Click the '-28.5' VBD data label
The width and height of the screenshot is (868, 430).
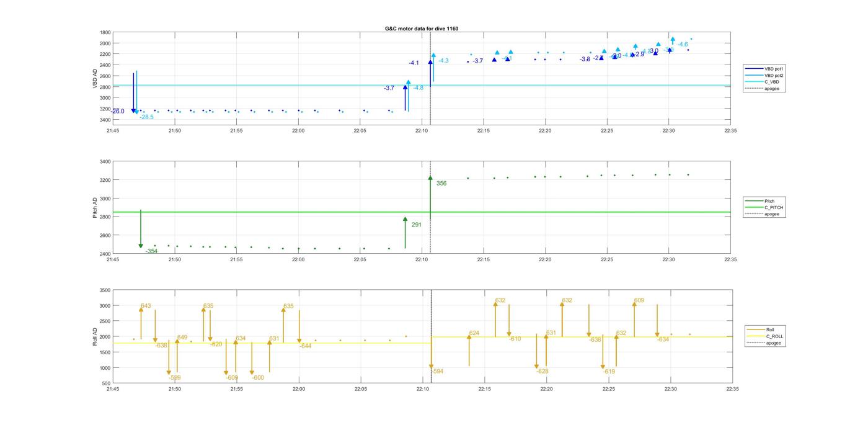[146, 117]
